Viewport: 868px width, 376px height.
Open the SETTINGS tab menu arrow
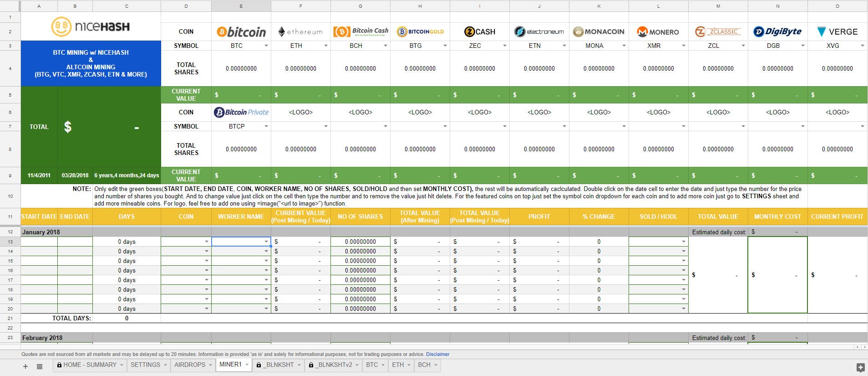pos(166,365)
